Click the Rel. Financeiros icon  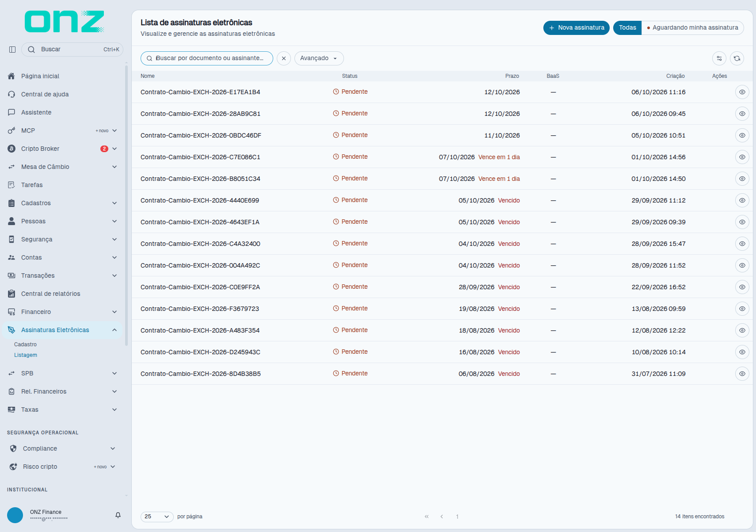click(11, 391)
